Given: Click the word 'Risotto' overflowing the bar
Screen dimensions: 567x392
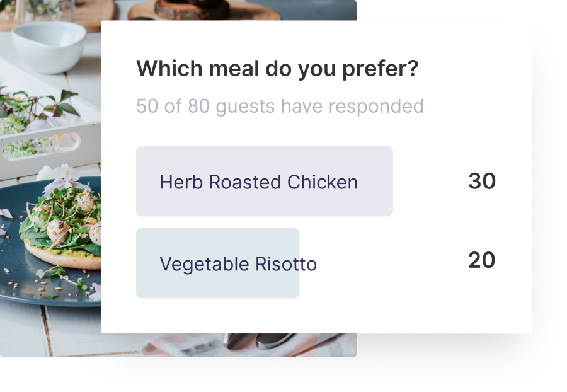Looking at the screenshot, I should pyautogui.click(x=285, y=263).
